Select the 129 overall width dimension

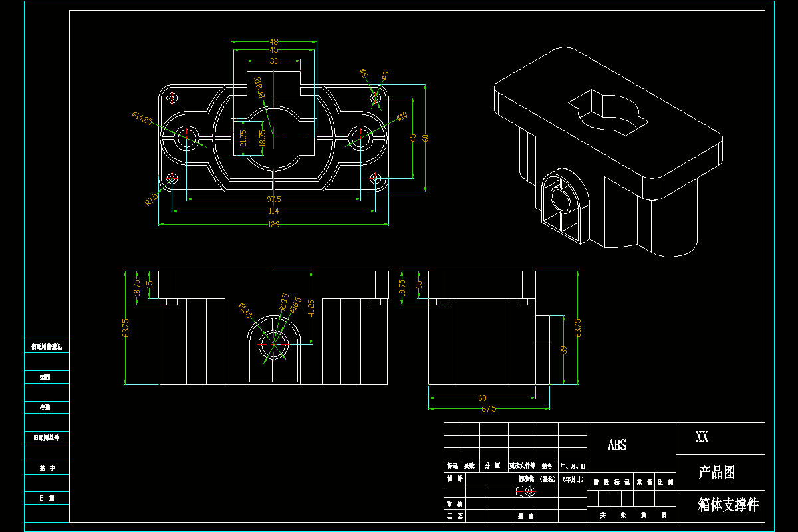pyautogui.click(x=273, y=225)
